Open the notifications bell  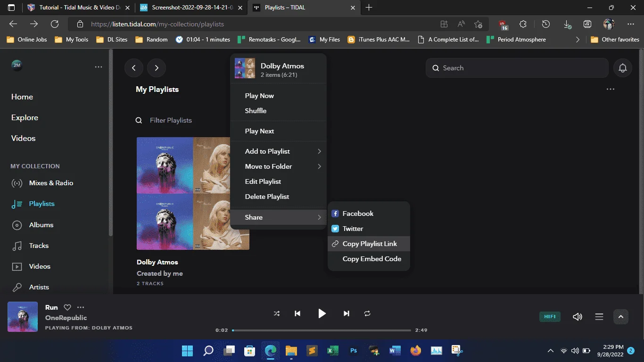point(623,68)
